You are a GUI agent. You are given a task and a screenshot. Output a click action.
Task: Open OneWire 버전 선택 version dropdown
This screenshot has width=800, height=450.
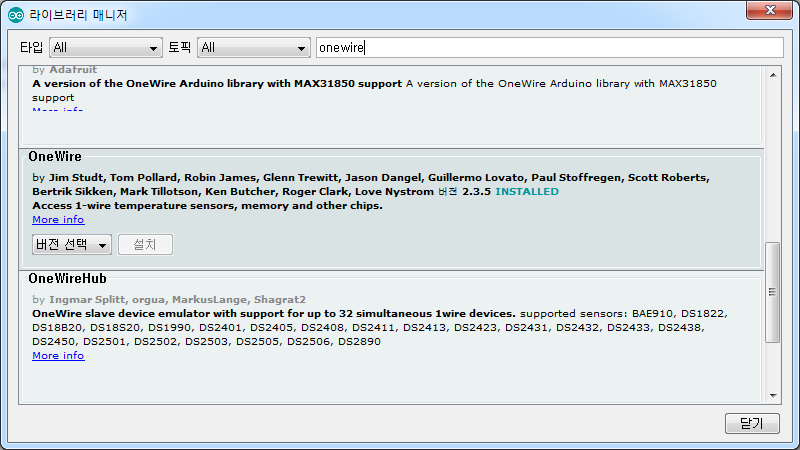(72, 244)
